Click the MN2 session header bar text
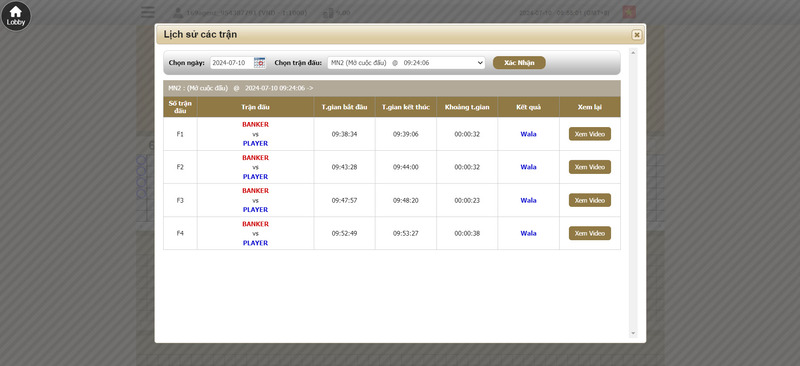 pyautogui.click(x=241, y=88)
